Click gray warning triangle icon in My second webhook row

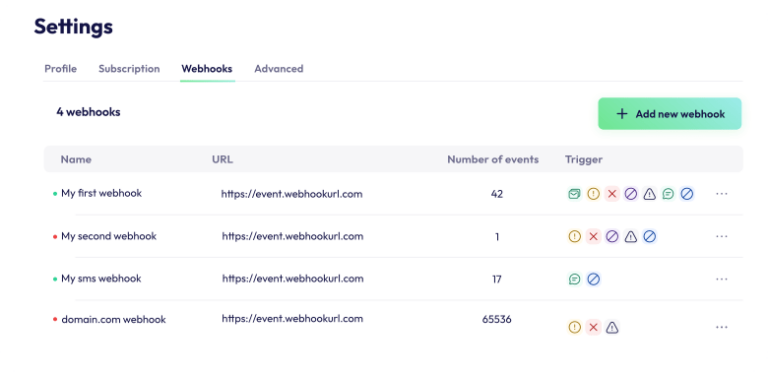coord(631,236)
